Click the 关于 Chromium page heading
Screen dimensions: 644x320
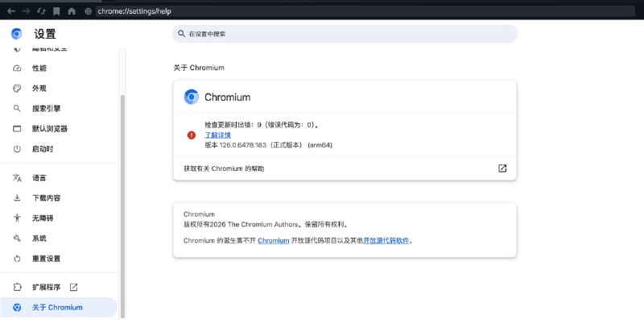199,68
